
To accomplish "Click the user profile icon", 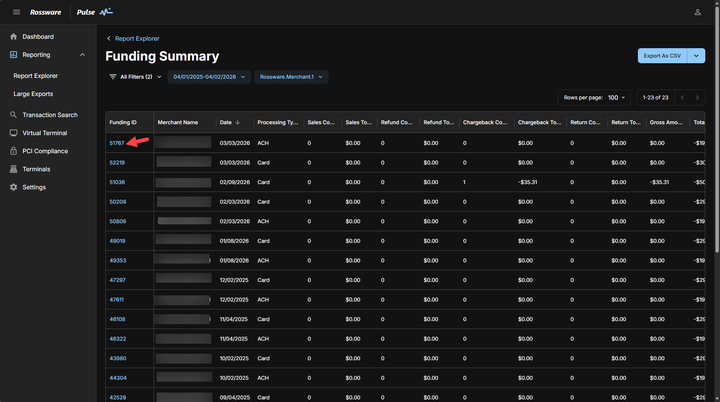I will [x=697, y=12].
